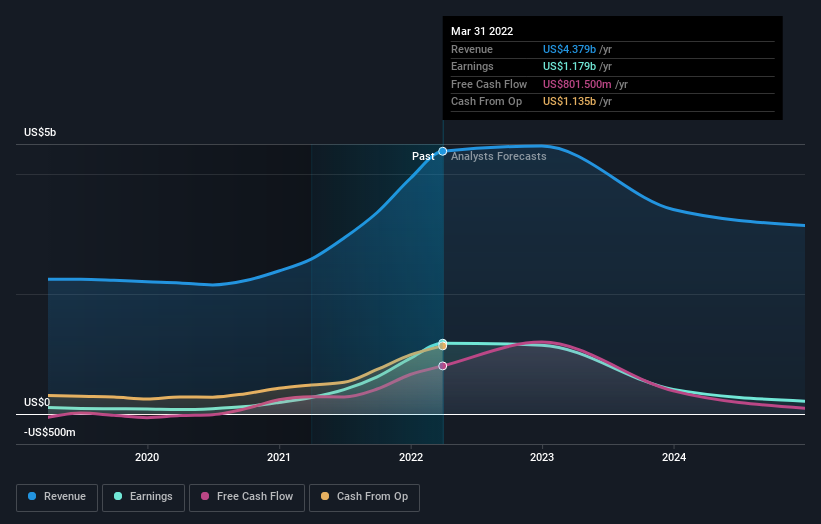Click the orange dot in Cash From Op legend

[x=325, y=496]
